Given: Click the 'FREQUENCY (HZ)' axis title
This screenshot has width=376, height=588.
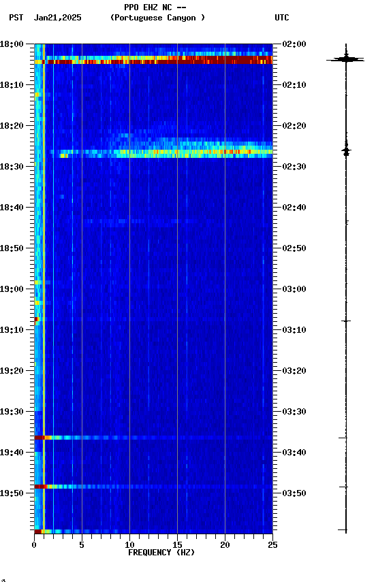Looking at the screenshot, I should click(161, 553).
